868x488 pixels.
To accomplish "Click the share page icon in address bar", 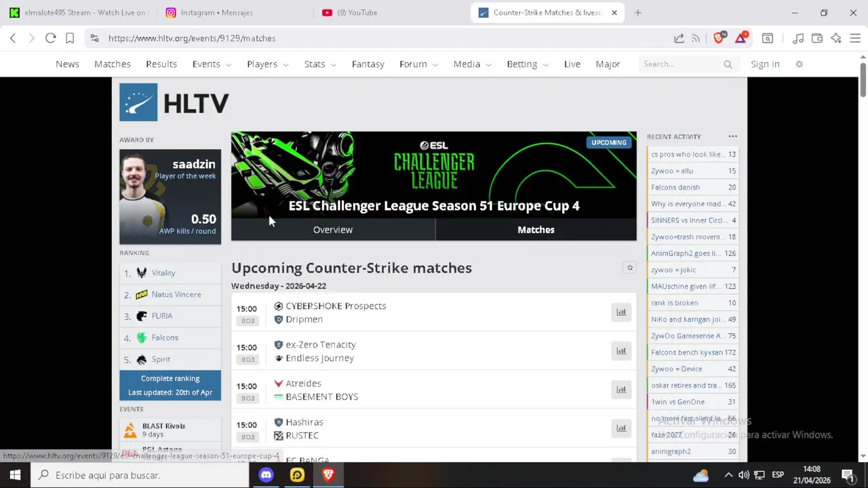I will tap(679, 39).
